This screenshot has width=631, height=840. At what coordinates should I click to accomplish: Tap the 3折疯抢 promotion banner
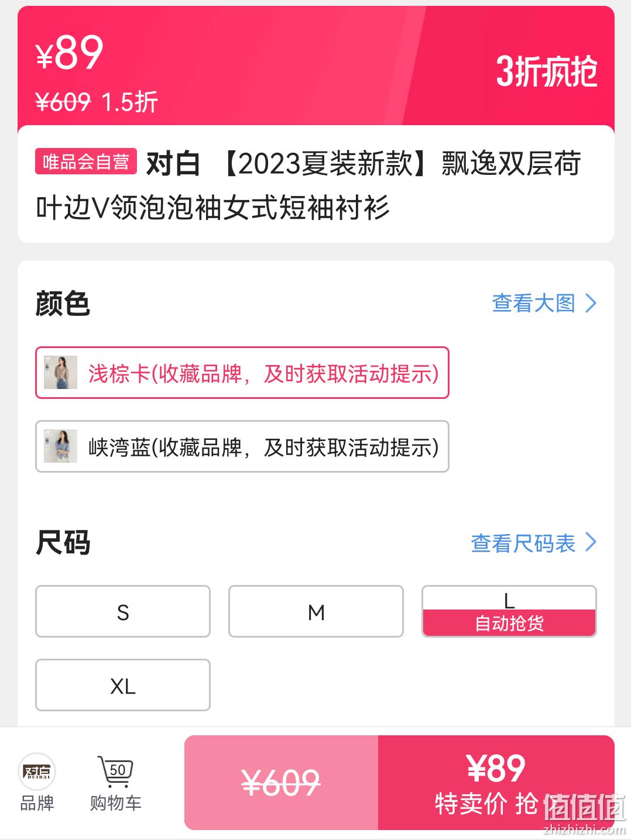tap(546, 73)
